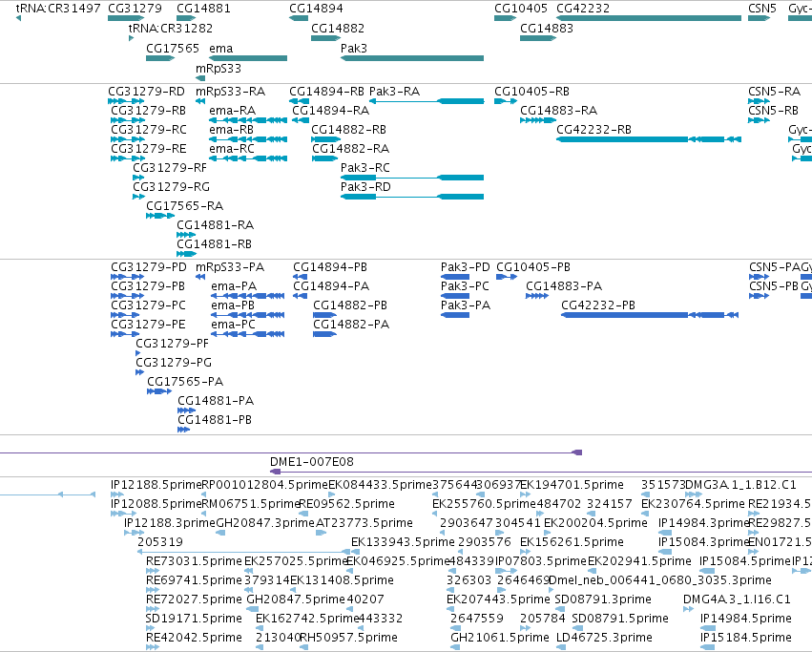The width and height of the screenshot is (812, 652).
Task: Click the Pak3-PC protein label
Action: click(465, 286)
